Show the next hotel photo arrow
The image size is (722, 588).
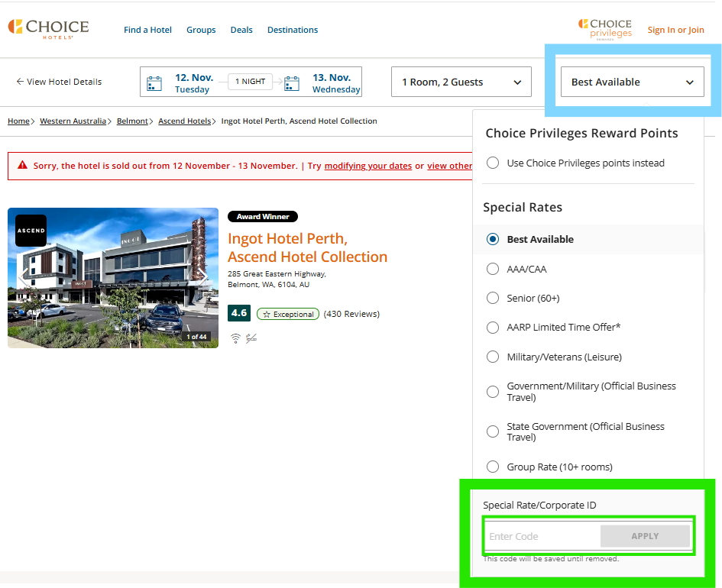click(x=203, y=277)
